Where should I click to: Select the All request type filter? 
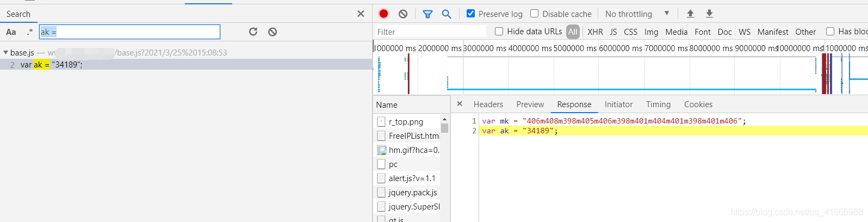573,32
